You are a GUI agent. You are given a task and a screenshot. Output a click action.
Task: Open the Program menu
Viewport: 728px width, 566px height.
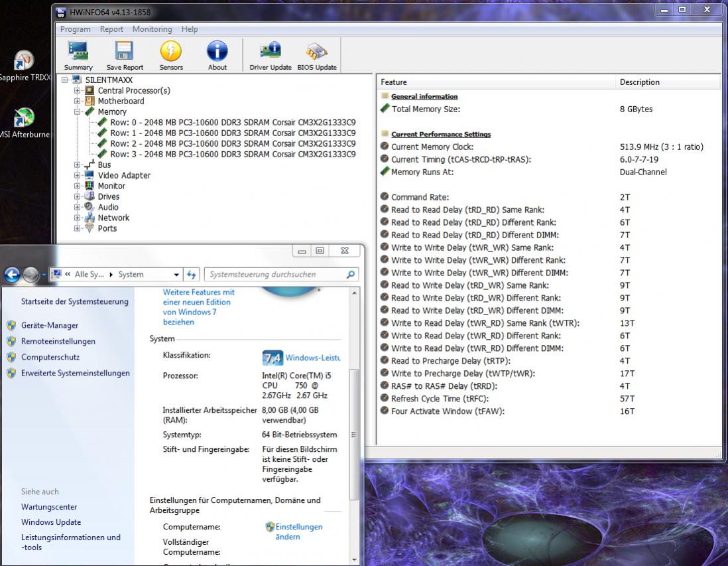pos(75,29)
